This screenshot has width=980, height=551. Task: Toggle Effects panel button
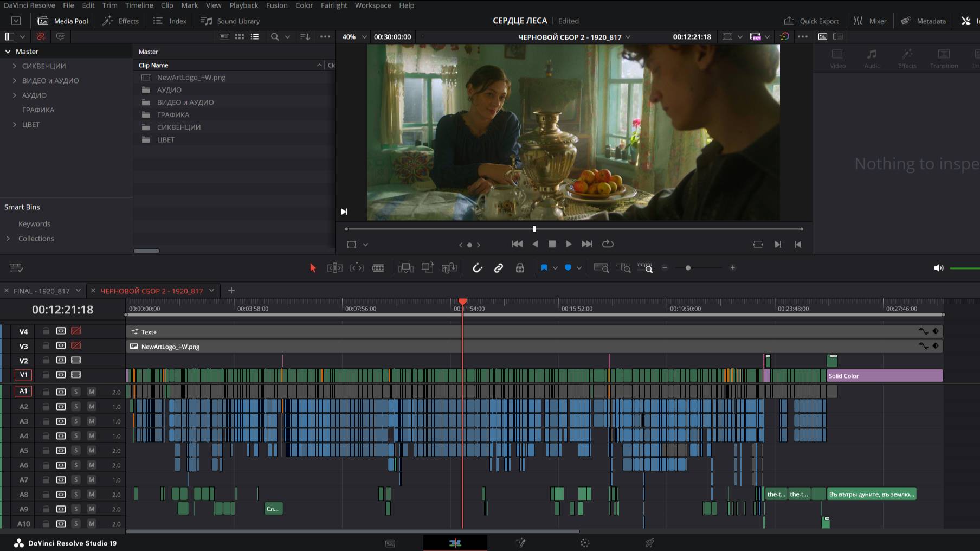coord(121,21)
